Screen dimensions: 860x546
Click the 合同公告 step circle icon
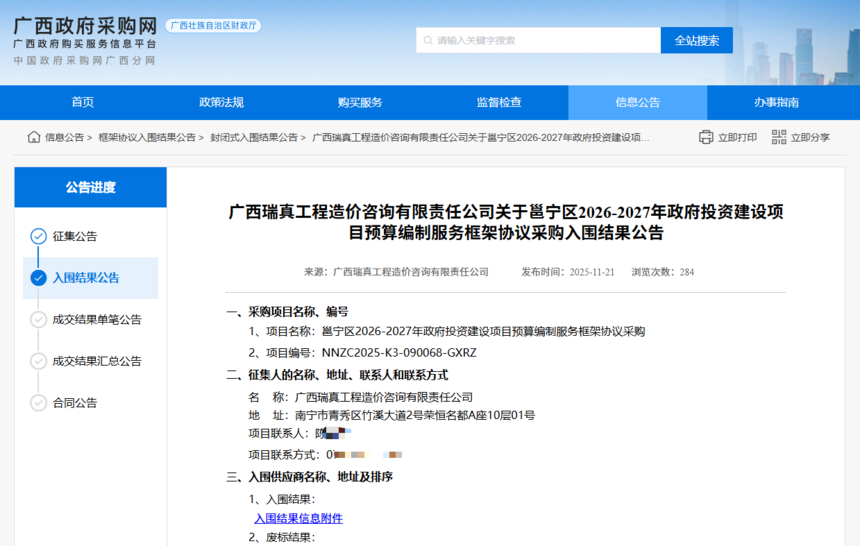click(x=38, y=403)
